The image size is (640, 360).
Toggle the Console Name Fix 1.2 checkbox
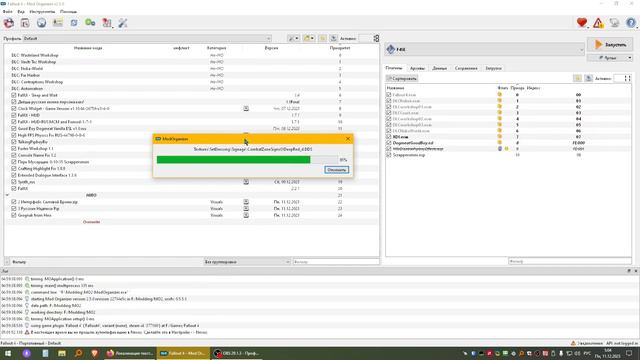pos(14,155)
